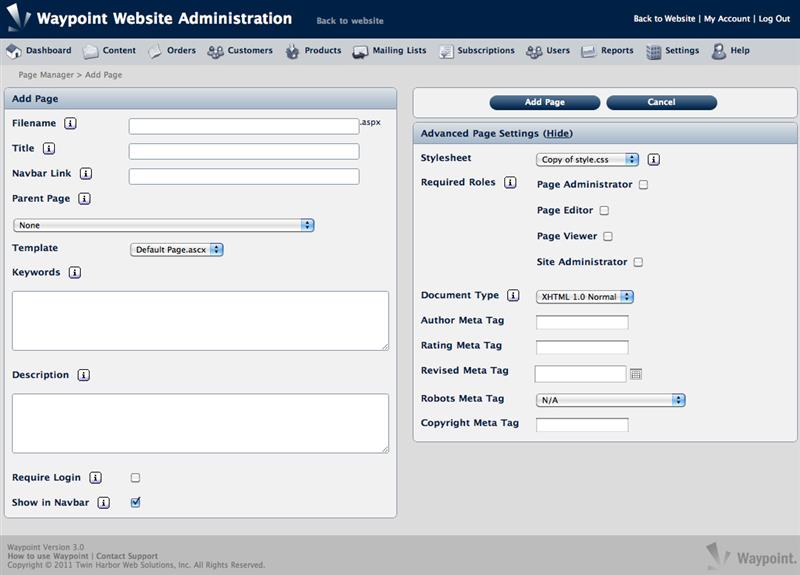This screenshot has width=800, height=575.
Task: Show info for Document Type setting
Action: [x=513, y=295]
